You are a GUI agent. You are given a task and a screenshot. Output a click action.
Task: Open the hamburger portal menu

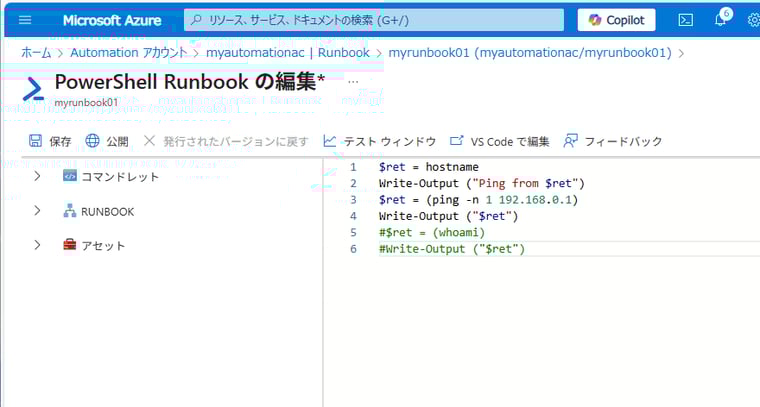(25, 20)
